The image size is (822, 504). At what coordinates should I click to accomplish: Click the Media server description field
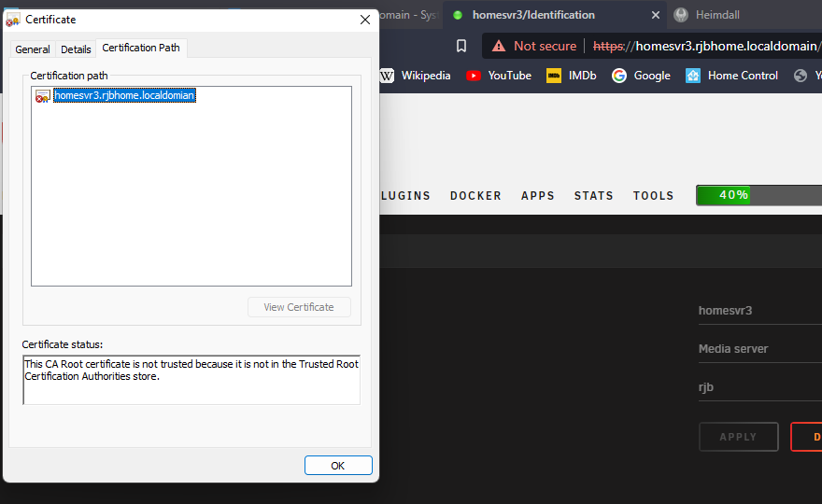click(760, 349)
